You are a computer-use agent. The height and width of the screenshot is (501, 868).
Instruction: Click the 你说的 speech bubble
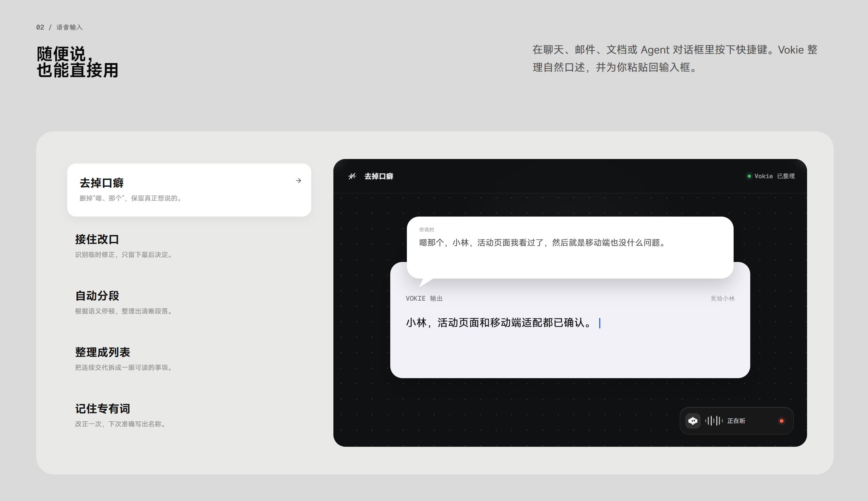570,248
